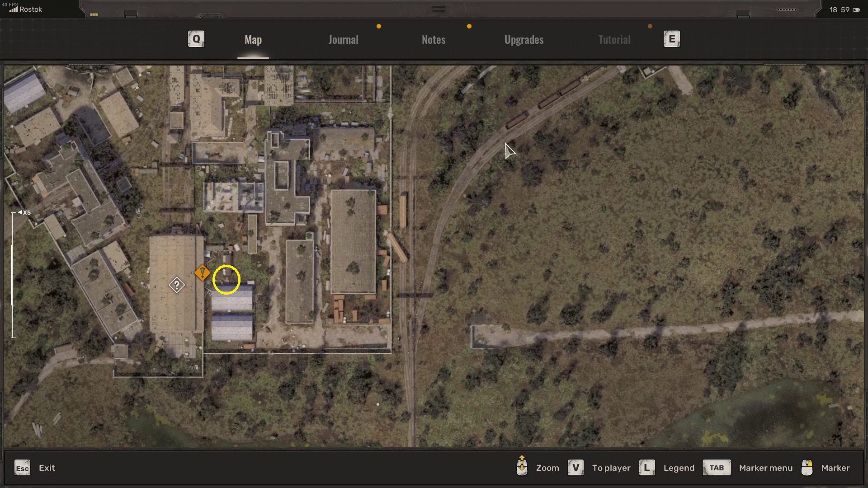
Task: Select the Tutorial tab
Action: [614, 40]
